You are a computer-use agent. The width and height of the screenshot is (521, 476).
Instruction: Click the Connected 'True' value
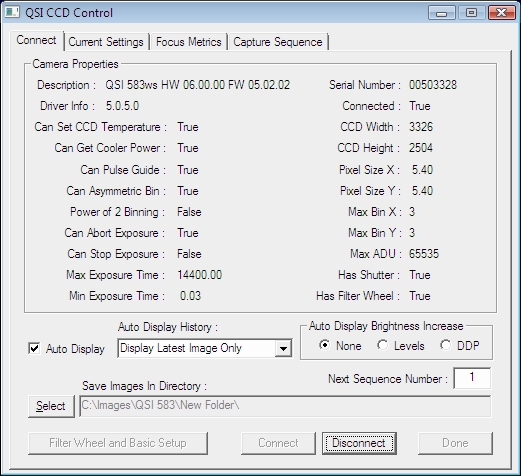click(x=420, y=106)
